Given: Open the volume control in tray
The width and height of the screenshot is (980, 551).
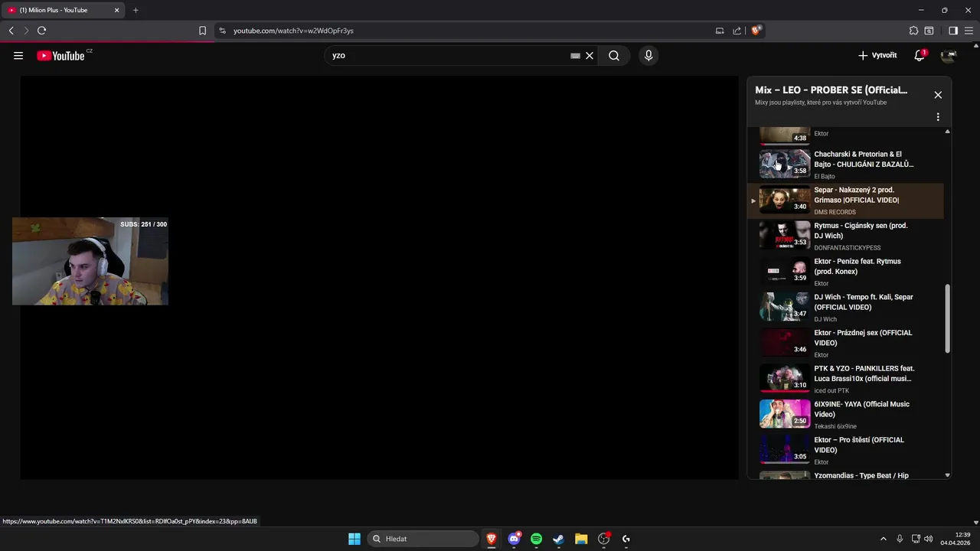Looking at the screenshot, I should (x=928, y=539).
